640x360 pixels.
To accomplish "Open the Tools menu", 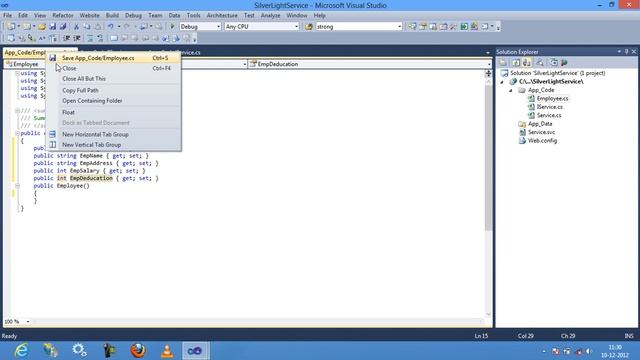I will pyautogui.click(x=193, y=16).
